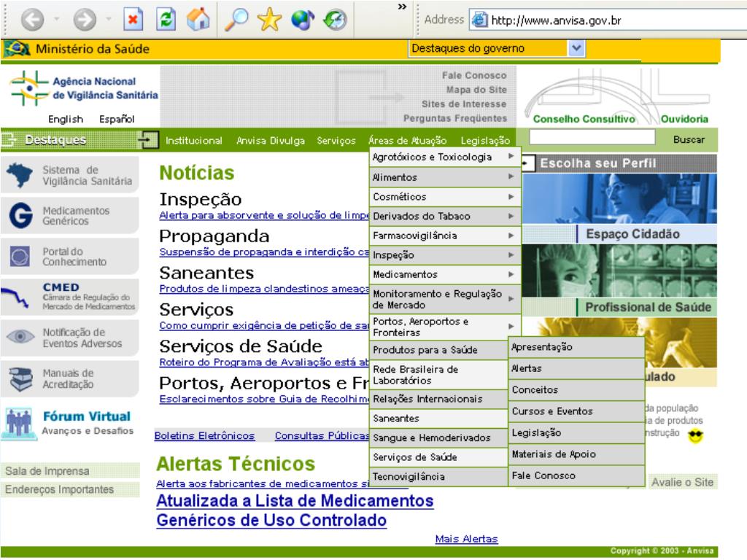
Task: Open the Fale Conosco header link
Action: 474,75
